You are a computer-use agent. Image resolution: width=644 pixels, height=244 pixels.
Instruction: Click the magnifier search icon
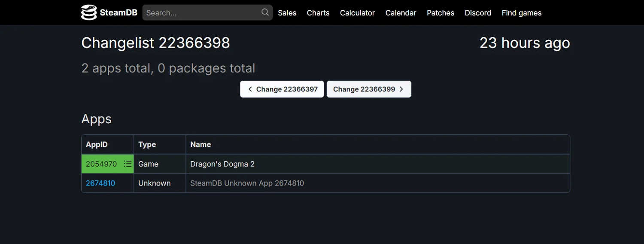265,12
